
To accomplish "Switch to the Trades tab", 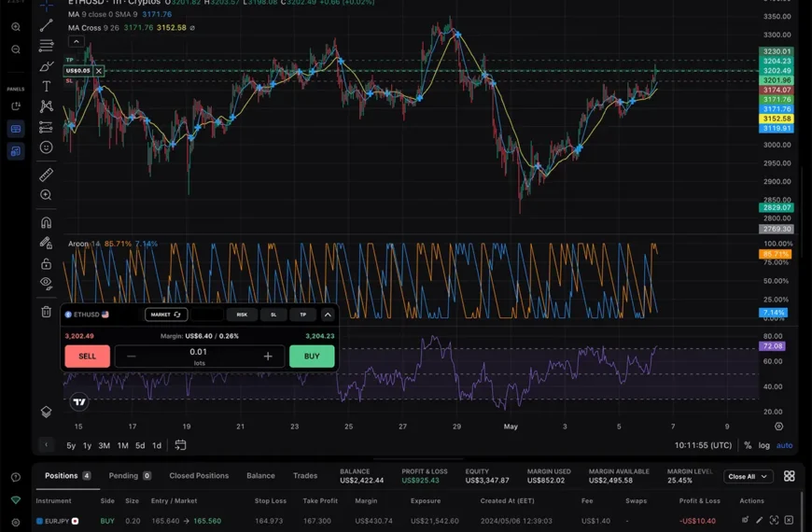I will coord(305,476).
